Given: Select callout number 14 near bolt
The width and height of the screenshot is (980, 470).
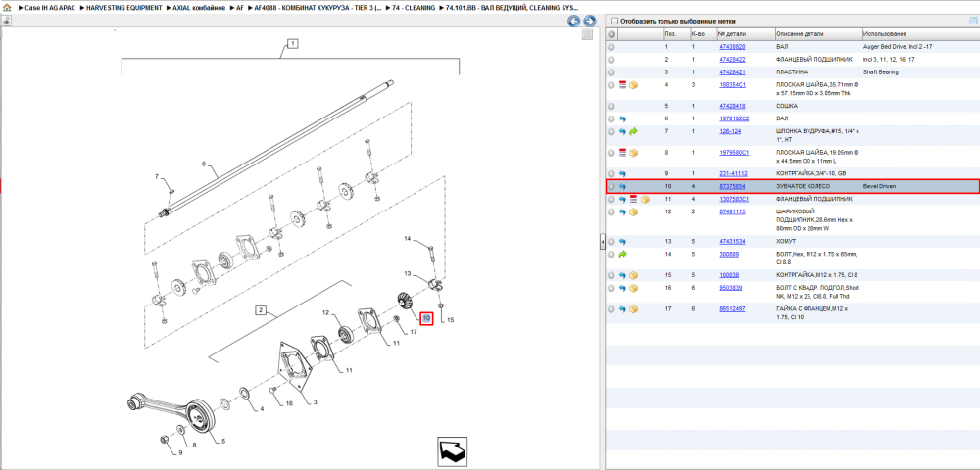Looking at the screenshot, I should tap(407, 239).
